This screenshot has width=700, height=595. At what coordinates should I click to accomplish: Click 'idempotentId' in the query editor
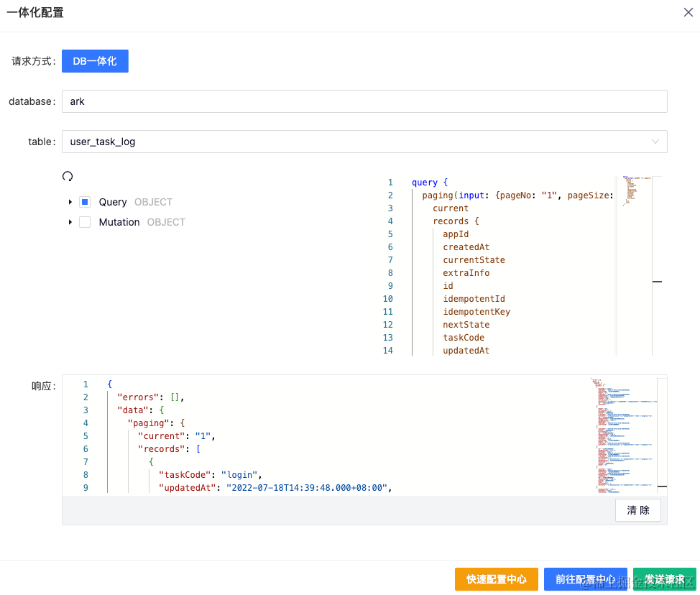tap(474, 299)
